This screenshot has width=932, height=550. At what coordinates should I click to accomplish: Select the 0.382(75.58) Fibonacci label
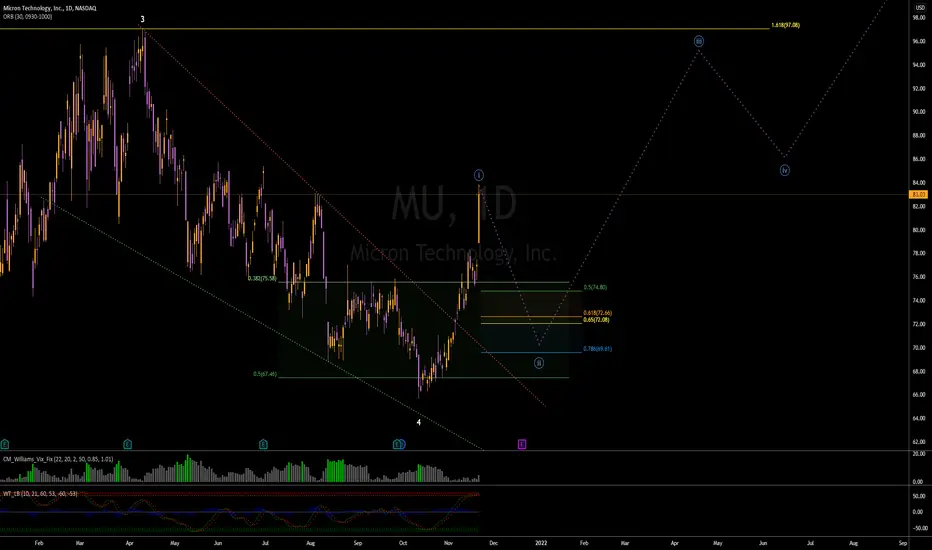262,278
